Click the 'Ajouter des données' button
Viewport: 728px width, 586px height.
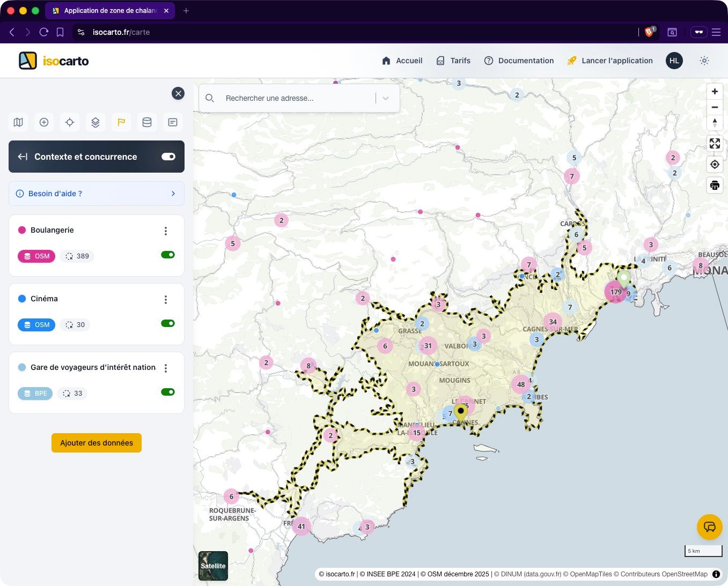coord(96,443)
